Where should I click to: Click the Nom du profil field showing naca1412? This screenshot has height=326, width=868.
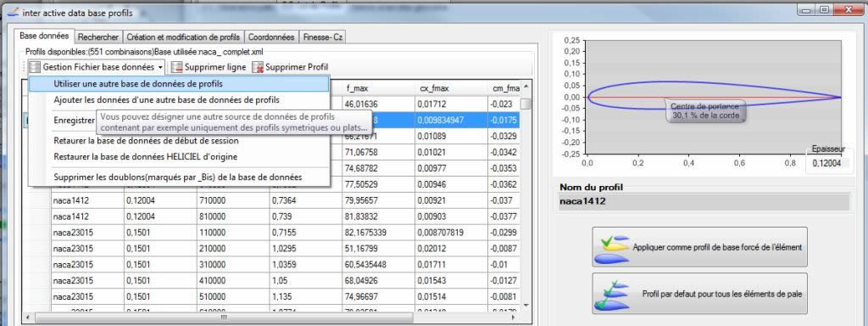[x=704, y=202]
